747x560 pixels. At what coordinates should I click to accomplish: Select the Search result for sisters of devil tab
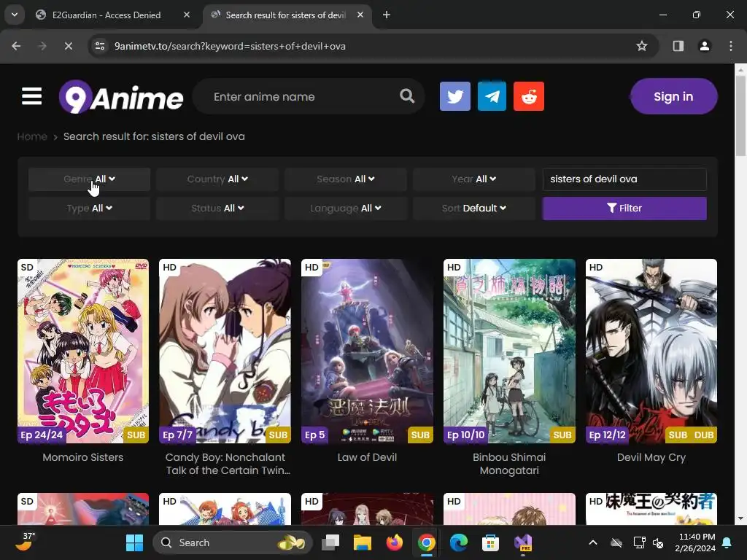point(285,15)
